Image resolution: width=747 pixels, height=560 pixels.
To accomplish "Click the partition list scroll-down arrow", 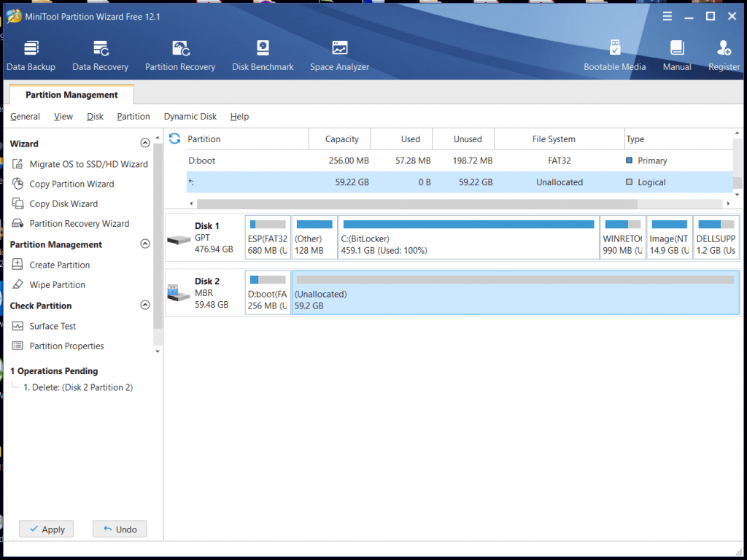I will pyautogui.click(x=737, y=194).
